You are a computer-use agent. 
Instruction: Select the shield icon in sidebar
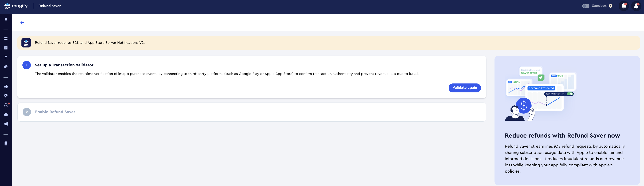click(6, 96)
